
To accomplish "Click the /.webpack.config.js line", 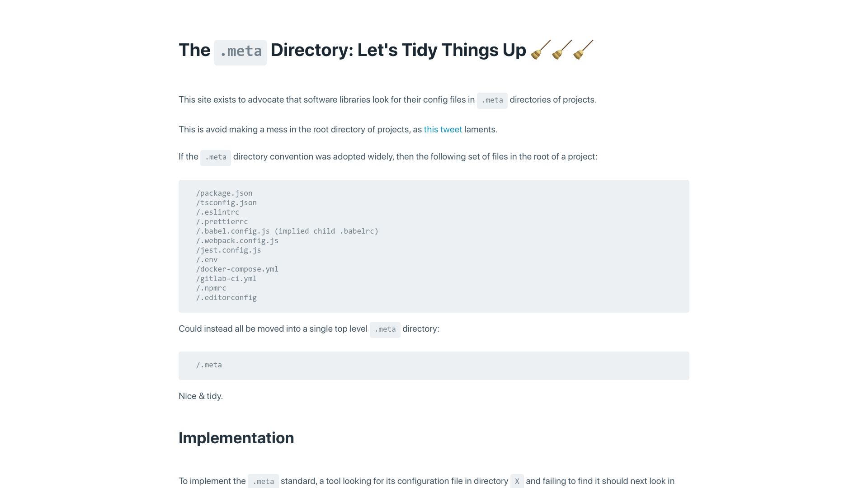I will pos(237,241).
